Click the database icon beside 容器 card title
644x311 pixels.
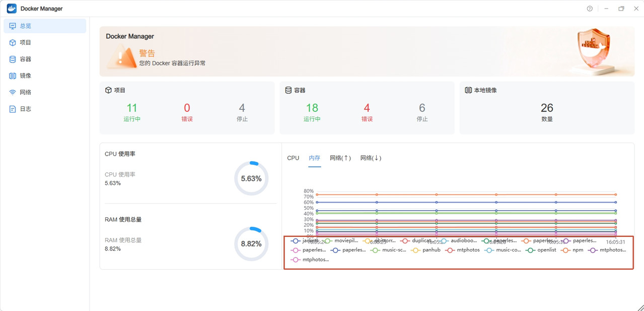pyautogui.click(x=289, y=90)
